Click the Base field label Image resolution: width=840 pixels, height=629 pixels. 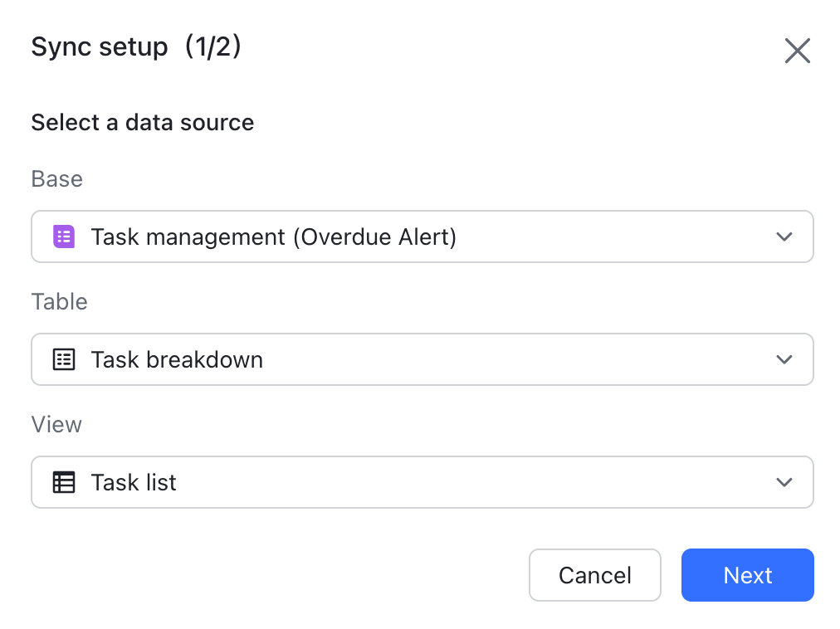tap(56, 178)
